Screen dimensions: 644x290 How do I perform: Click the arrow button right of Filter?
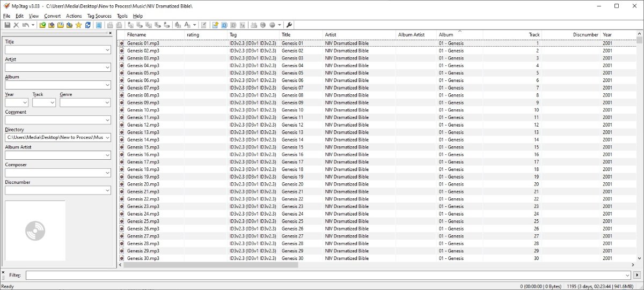pos(637,275)
